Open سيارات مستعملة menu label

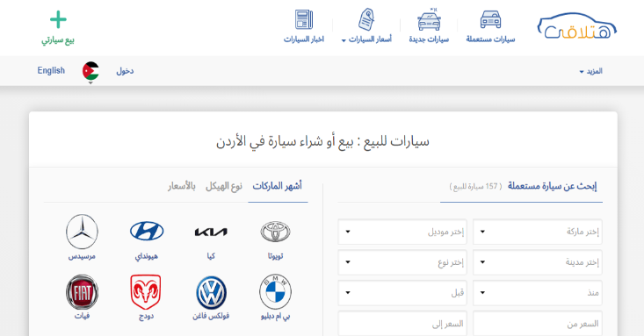coord(490,39)
